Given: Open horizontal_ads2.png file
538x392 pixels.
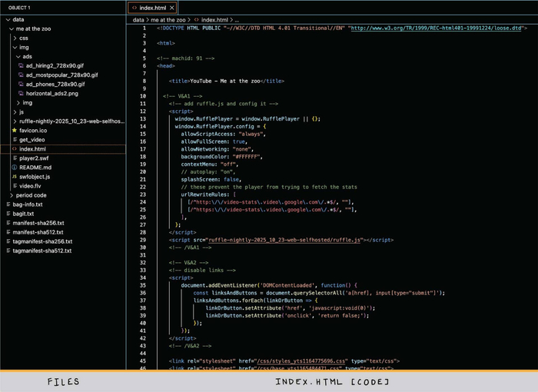Looking at the screenshot, I should 52,93.
